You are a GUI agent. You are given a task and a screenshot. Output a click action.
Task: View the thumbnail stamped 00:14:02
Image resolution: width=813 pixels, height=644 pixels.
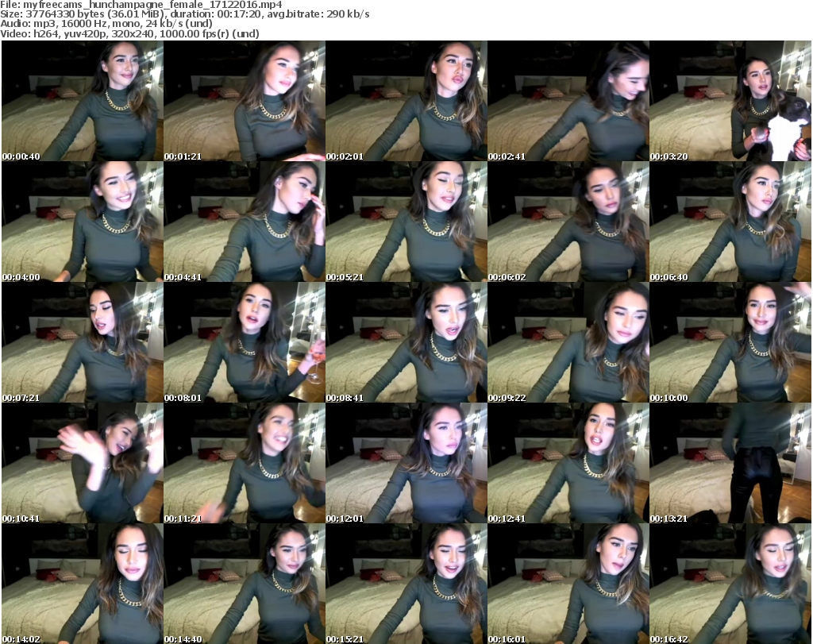point(83,584)
